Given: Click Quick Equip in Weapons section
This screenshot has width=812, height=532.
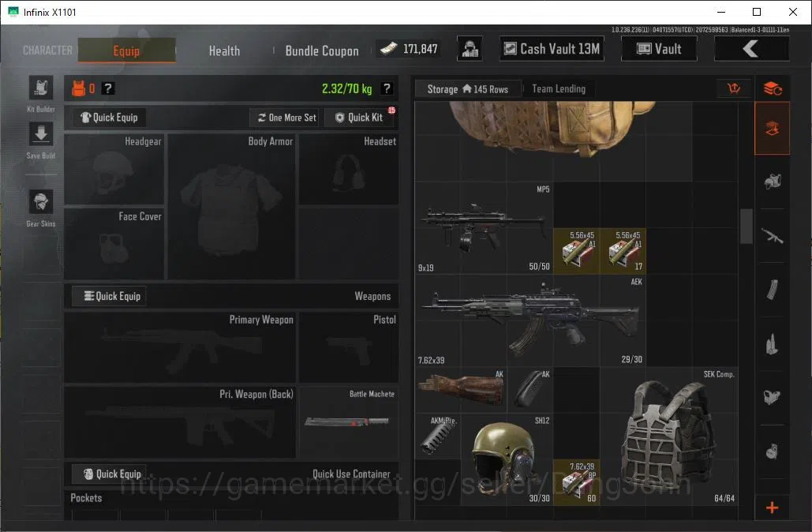Looking at the screenshot, I should tap(109, 296).
